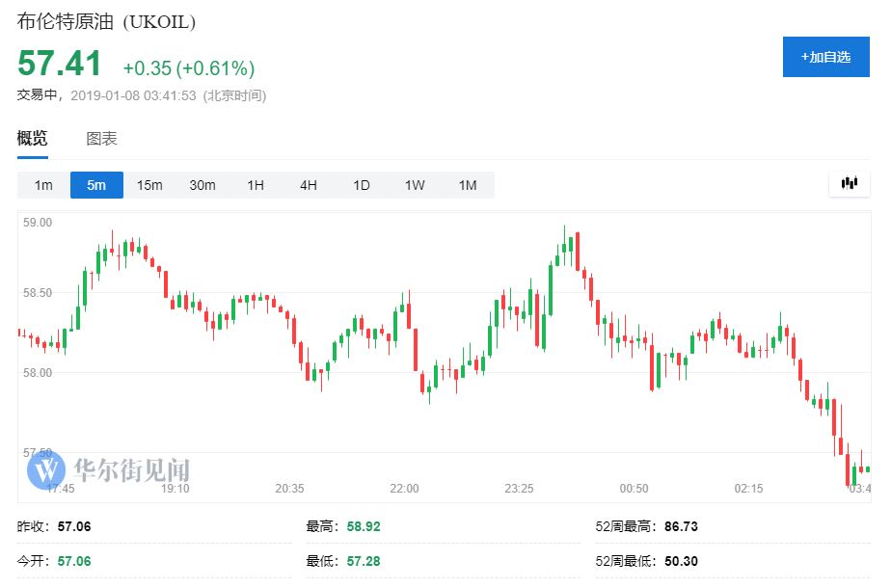This screenshot has height=588, width=891.
Task: Click the 22:00 time axis label
Action: (405, 489)
